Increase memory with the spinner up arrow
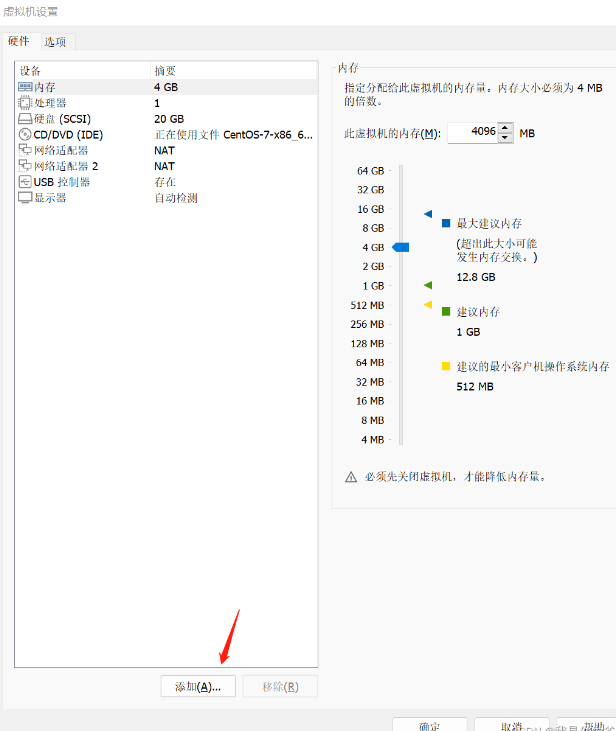Image resolution: width=616 pixels, height=731 pixels. (505, 128)
